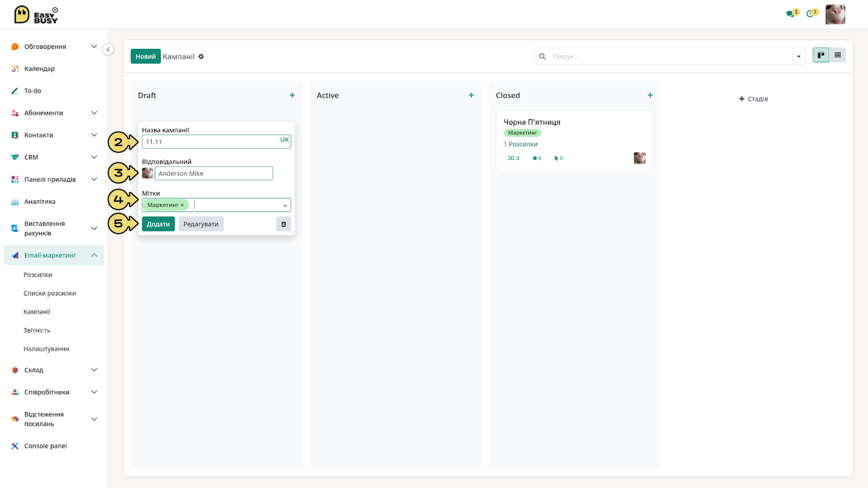Viewport: 868px width, 488px height.
Task: Expand the Панелі приладів chevron
Action: pyautogui.click(x=94, y=179)
